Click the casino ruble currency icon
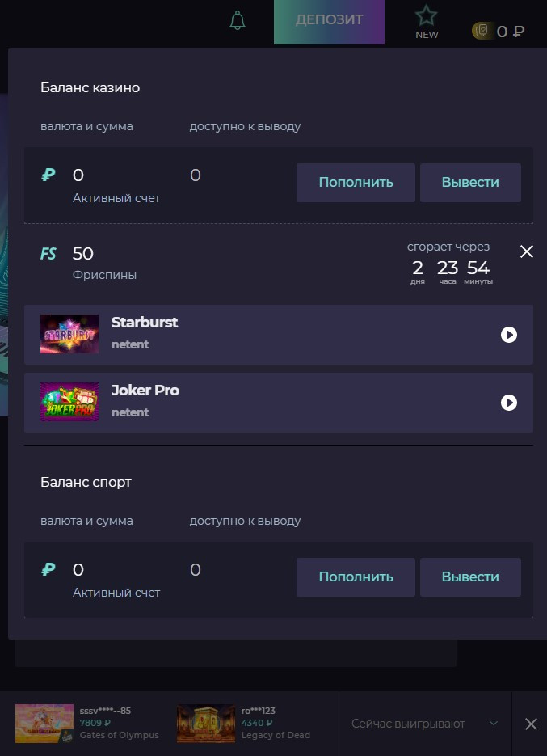547x756 pixels. click(48, 175)
